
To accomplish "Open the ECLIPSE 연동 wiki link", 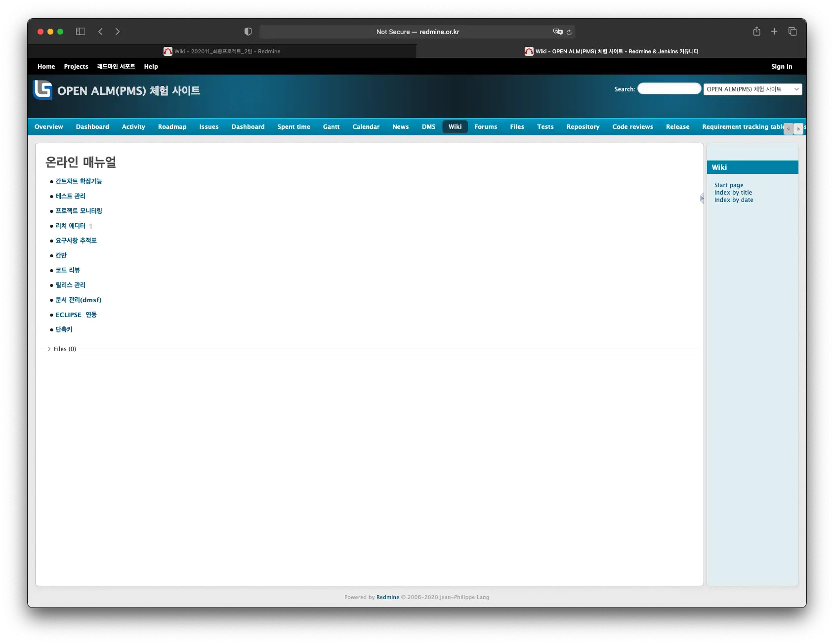I will click(x=76, y=315).
